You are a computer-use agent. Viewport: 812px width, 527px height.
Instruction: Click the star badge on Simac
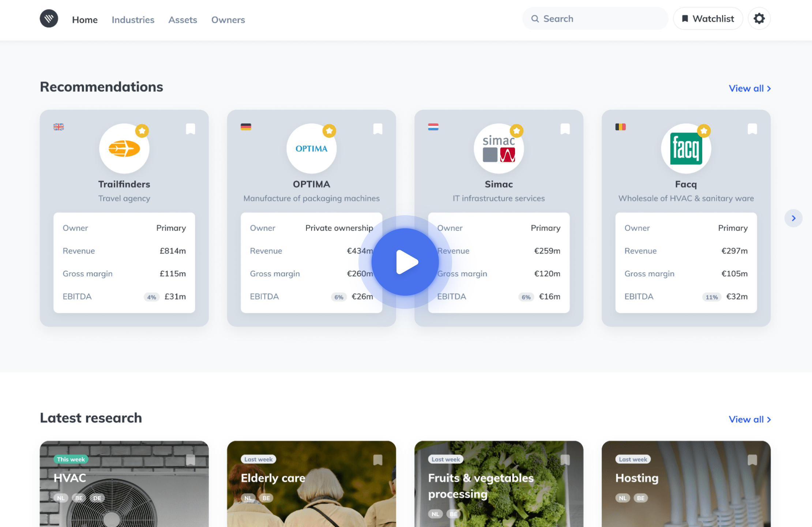coord(516,131)
